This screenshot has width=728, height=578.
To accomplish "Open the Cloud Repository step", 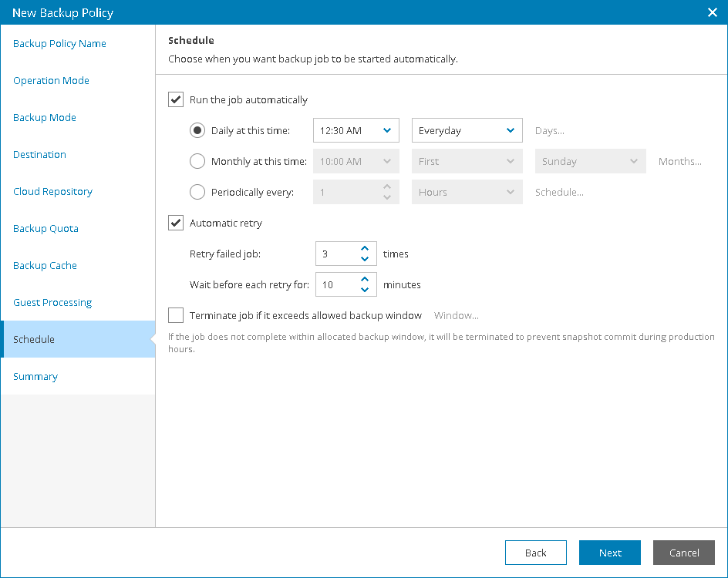I will (52, 192).
